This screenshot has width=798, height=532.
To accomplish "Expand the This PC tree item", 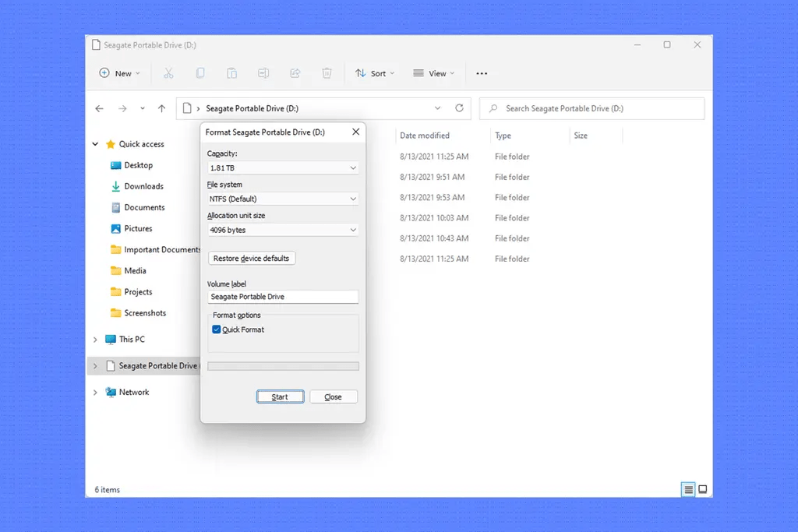I will point(94,339).
